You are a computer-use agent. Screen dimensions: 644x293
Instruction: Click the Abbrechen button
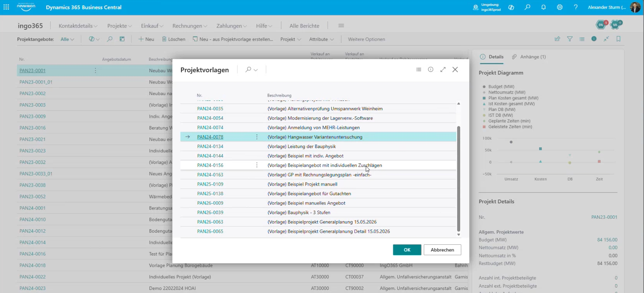pos(442,250)
